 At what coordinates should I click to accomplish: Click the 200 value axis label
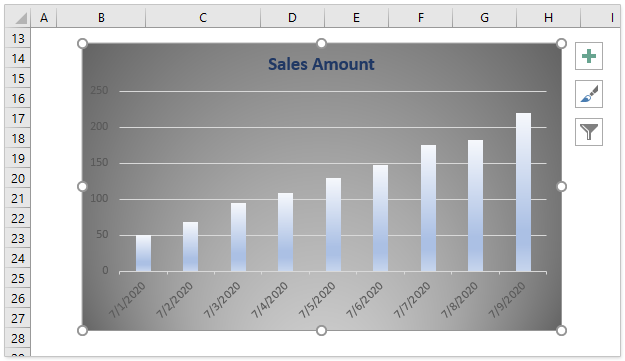[99, 126]
